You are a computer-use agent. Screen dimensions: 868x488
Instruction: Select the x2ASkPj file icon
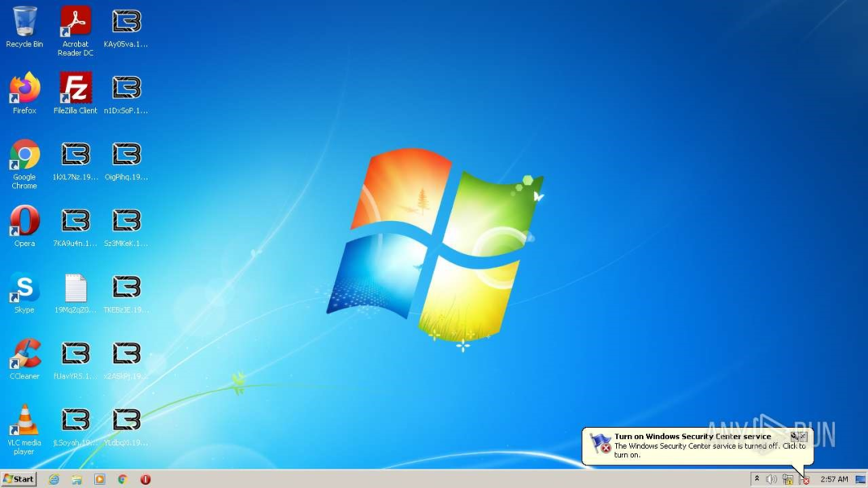pyautogui.click(x=126, y=359)
